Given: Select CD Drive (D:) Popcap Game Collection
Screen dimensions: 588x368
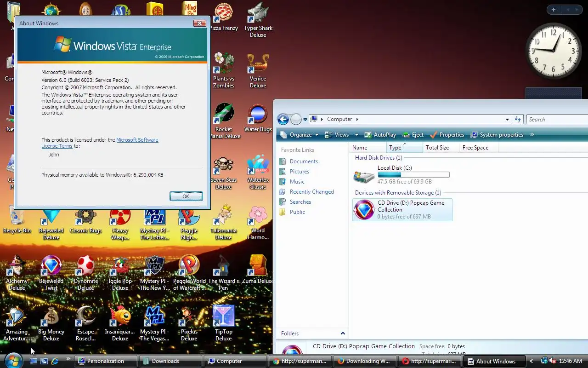Looking at the screenshot, I should (x=402, y=210).
